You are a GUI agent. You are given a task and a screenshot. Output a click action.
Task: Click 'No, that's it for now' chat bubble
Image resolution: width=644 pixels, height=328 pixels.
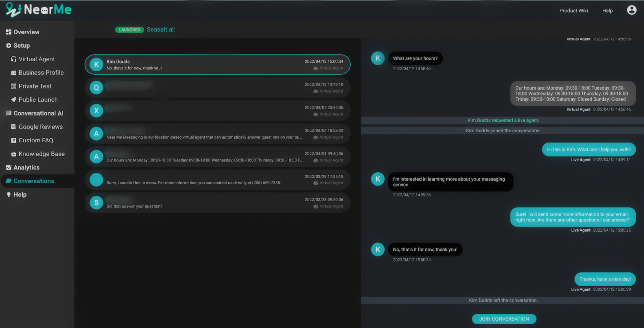(x=425, y=249)
